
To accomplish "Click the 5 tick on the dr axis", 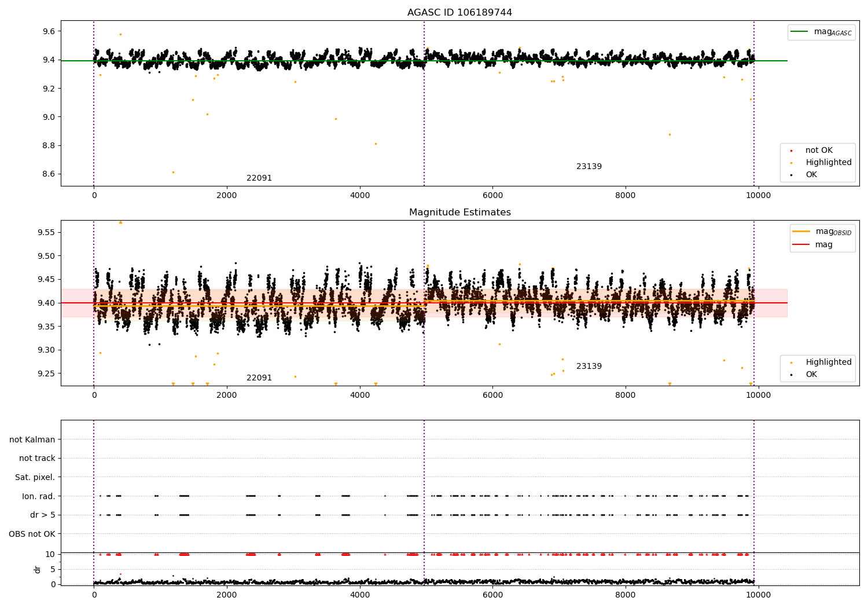I will [53, 569].
